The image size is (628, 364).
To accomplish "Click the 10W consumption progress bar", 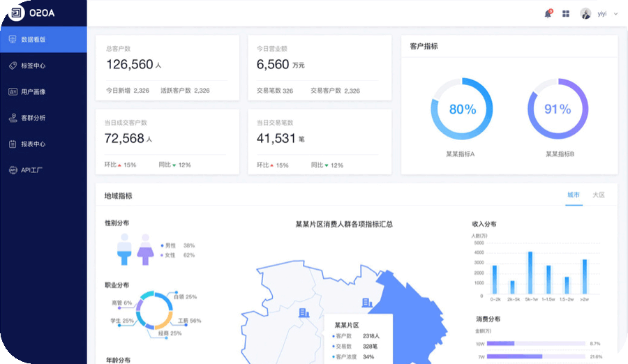I will click(x=535, y=343).
